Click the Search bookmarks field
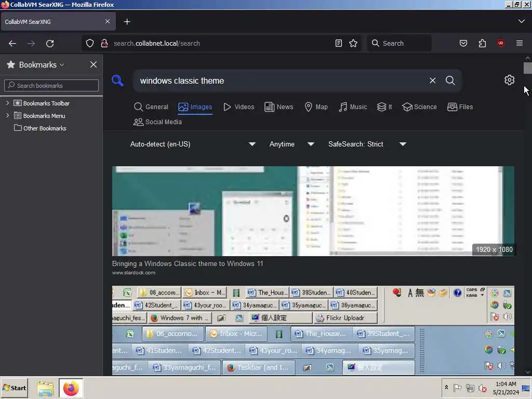The width and height of the screenshot is (532, 399). pos(51,86)
